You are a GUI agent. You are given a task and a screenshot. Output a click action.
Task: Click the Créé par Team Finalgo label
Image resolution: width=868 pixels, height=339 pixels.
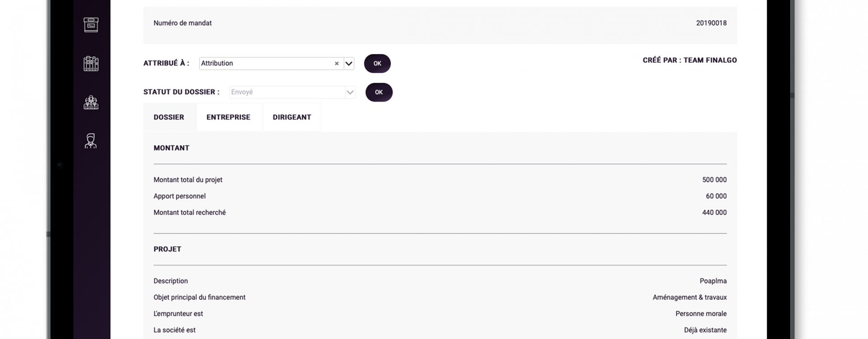coord(689,60)
